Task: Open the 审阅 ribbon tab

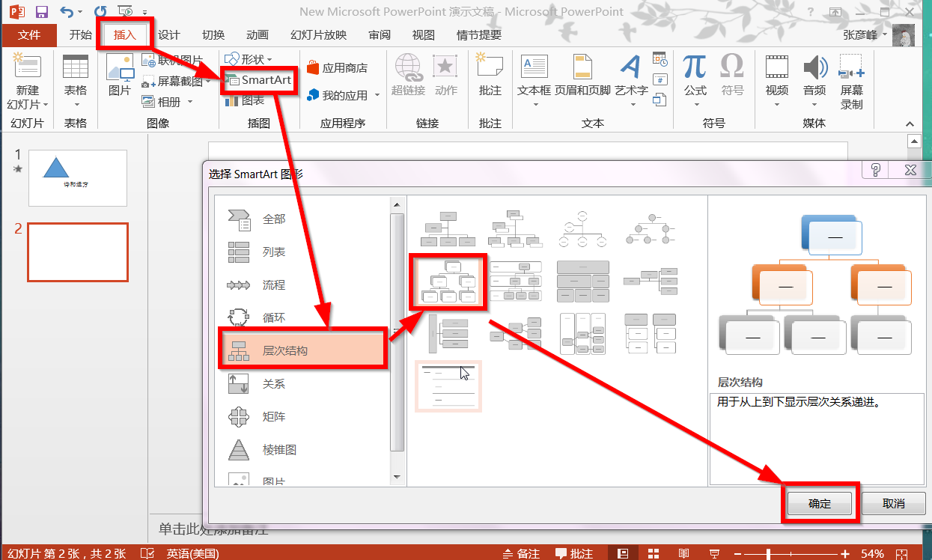Action: pos(380,35)
